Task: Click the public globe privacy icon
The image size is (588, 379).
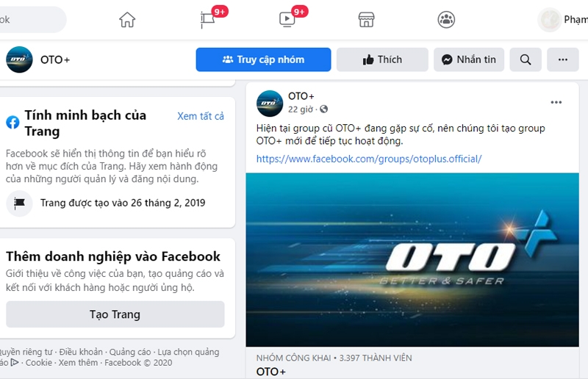Action: 323,109
